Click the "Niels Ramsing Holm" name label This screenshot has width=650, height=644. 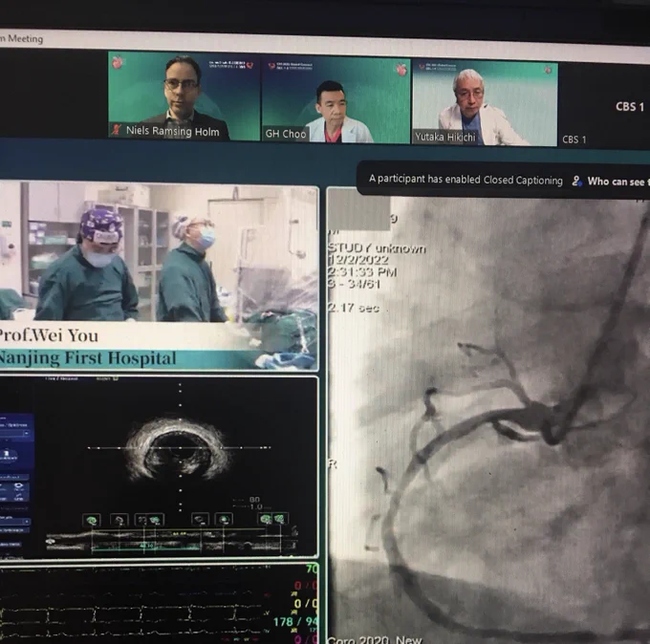point(172,131)
